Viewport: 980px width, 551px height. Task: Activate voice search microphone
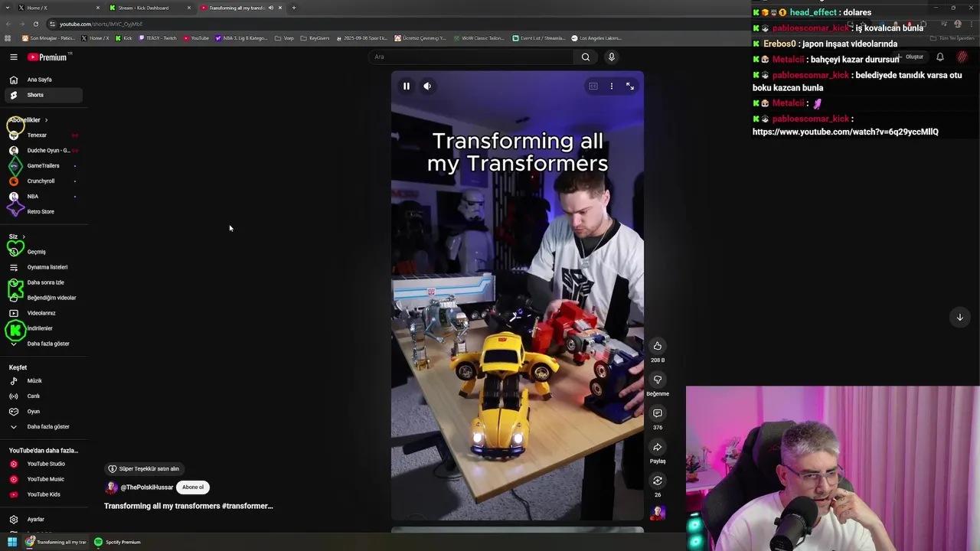pyautogui.click(x=611, y=57)
